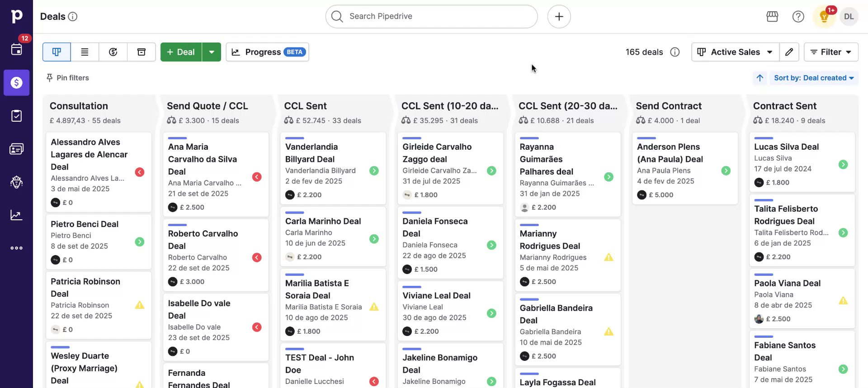Open Projects checklist icon in sidebar
This screenshot has width=868, height=388.
pyautogui.click(x=17, y=116)
